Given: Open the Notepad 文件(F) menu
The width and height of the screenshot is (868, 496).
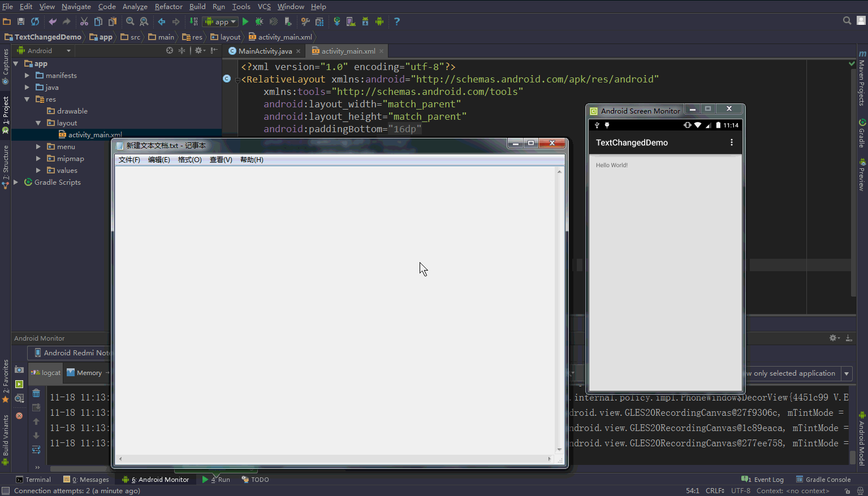Looking at the screenshot, I should coord(129,160).
